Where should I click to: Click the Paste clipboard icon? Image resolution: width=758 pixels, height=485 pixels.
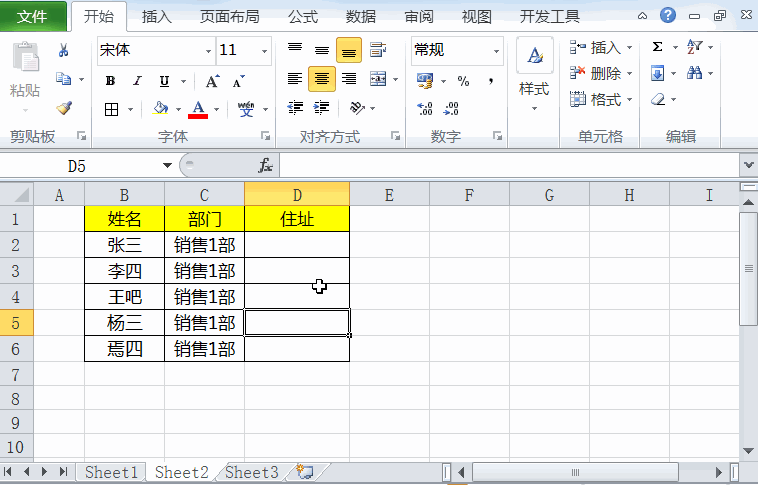[x=25, y=57]
